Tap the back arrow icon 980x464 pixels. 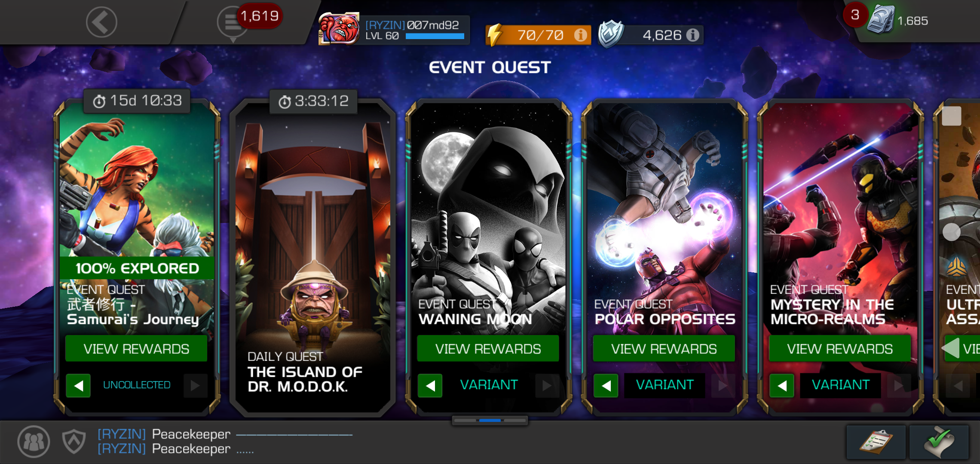pos(101,22)
